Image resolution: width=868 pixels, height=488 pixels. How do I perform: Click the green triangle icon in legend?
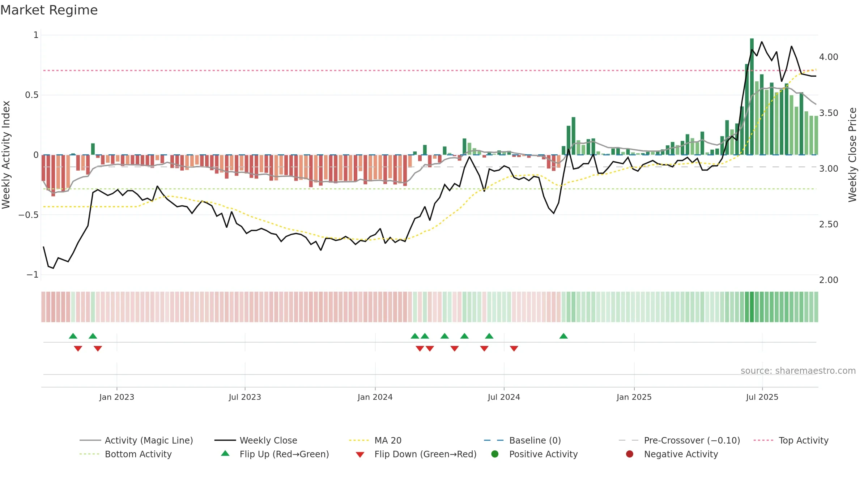point(225,453)
